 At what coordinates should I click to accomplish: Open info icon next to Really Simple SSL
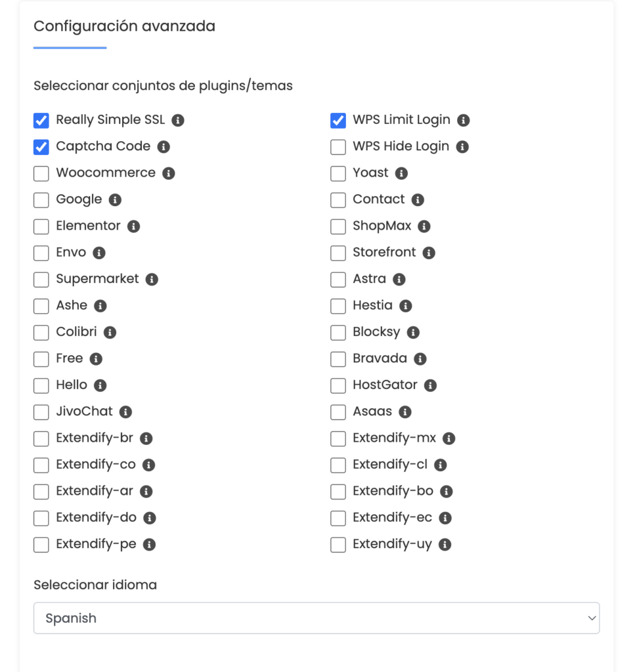click(x=178, y=121)
